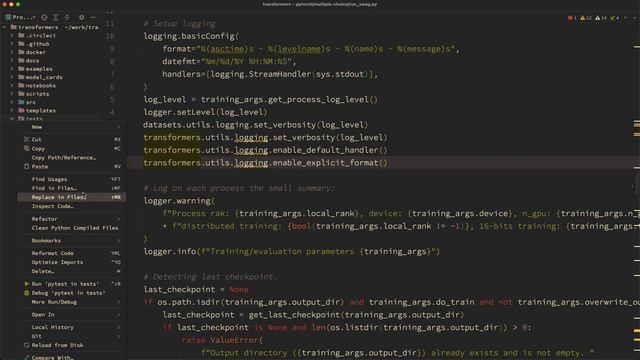Hide the Project tool window
This screenshot has height=360, width=640.
point(93,17)
